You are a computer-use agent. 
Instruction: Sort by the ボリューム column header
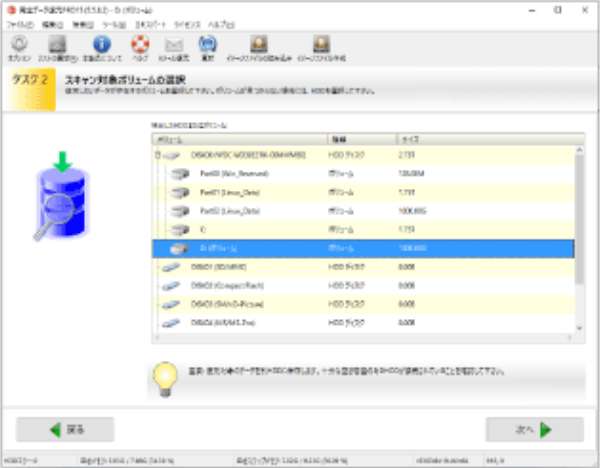point(240,139)
